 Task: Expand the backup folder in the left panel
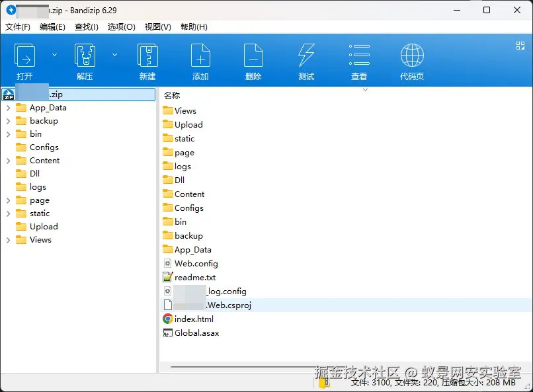click(7, 120)
